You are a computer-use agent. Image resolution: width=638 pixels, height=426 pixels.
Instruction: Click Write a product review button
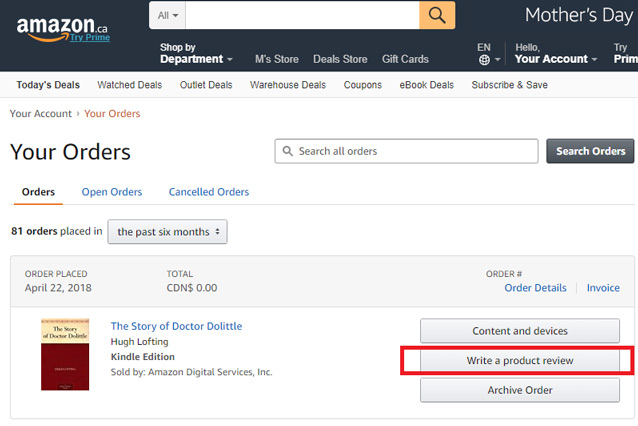coord(520,360)
